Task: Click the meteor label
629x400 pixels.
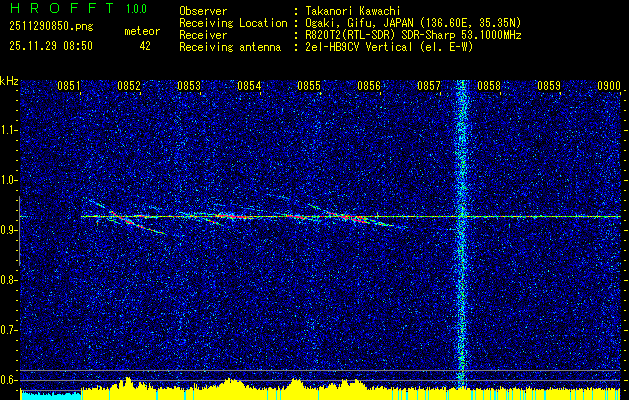Action: [142, 31]
